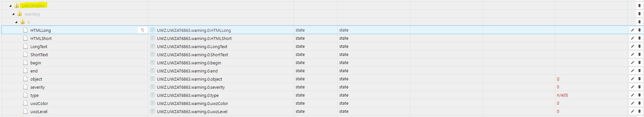
Task: Delete the HTMLShort state with trash icon
Action: click(639, 38)
